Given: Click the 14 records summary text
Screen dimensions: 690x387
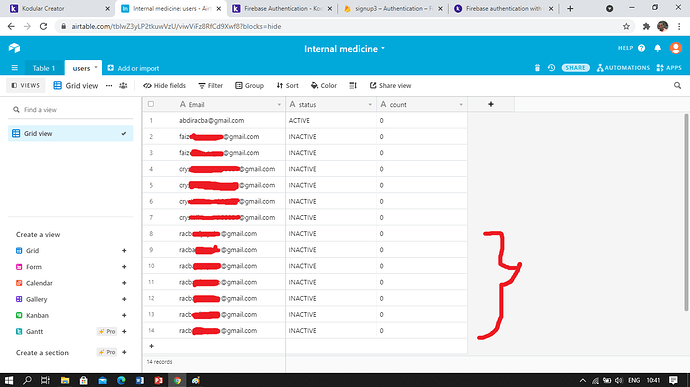Looking at the screenshot, I should 159,362.
